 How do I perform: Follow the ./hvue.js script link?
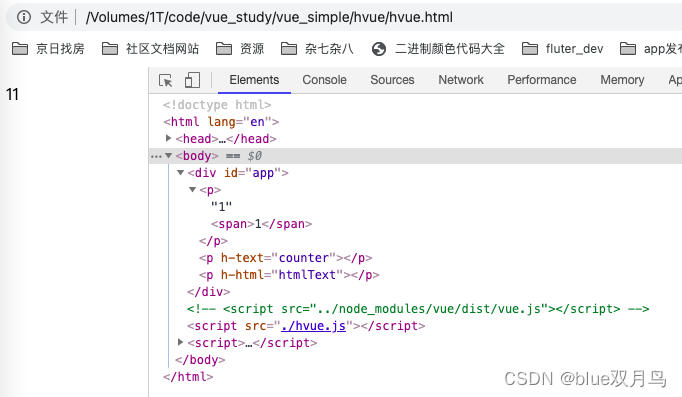[313, 326]
